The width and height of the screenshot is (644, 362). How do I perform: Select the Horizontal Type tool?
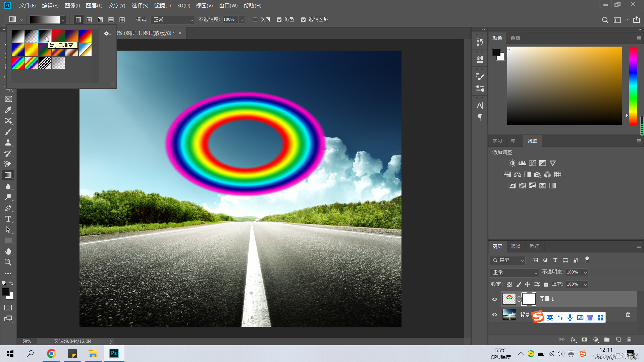pos(8,219)
